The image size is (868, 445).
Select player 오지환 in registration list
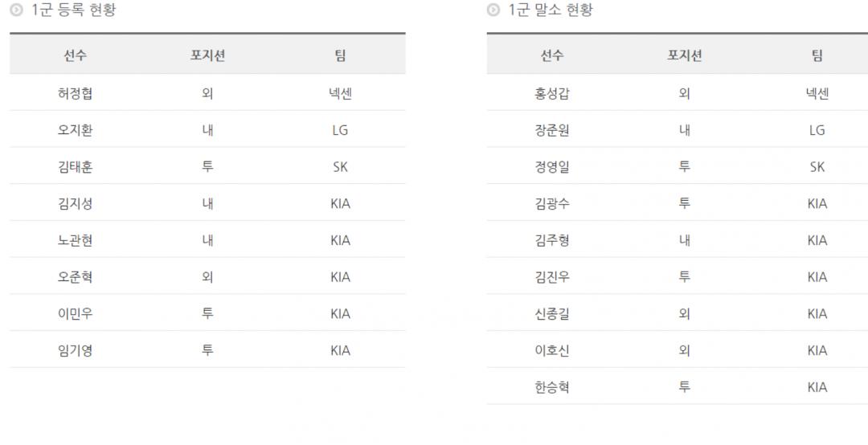tap(76, 130)
